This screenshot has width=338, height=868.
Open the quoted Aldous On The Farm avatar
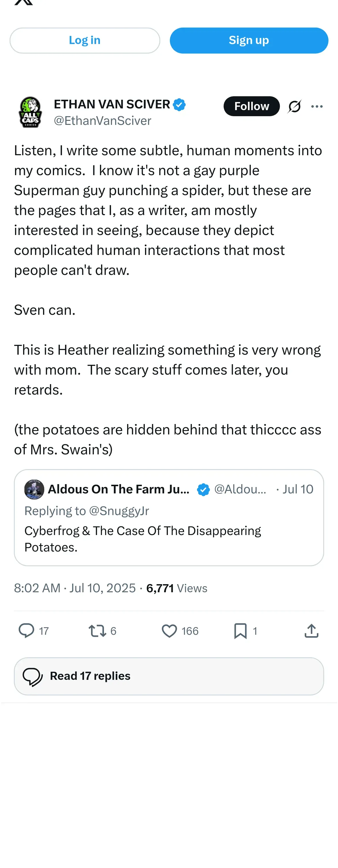coord(34,489)
